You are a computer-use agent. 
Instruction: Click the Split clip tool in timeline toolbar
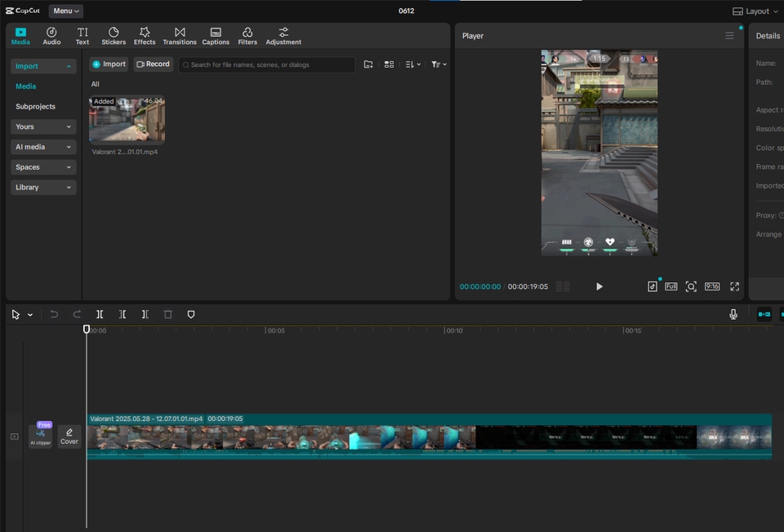coord(100,314)
